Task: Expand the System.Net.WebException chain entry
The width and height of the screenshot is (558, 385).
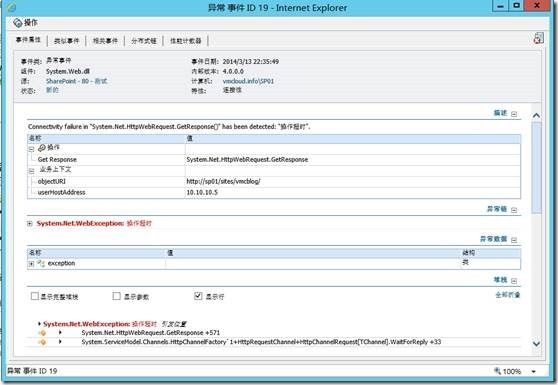Action: 30,223
